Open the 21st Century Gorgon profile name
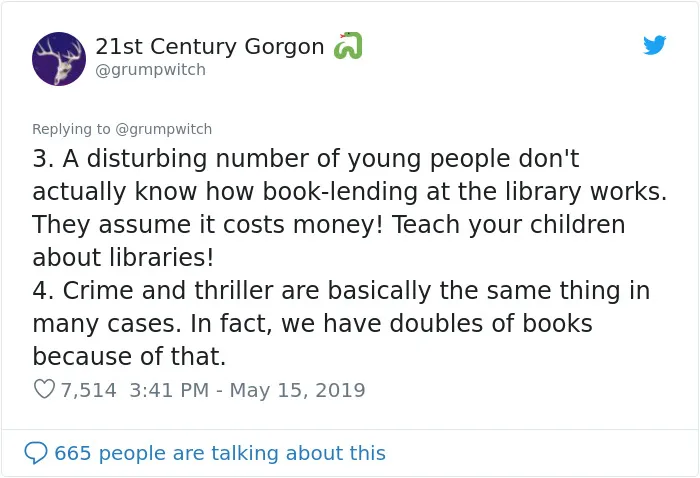The width and height of the screenshot is (700, 478). coord(209,46)
